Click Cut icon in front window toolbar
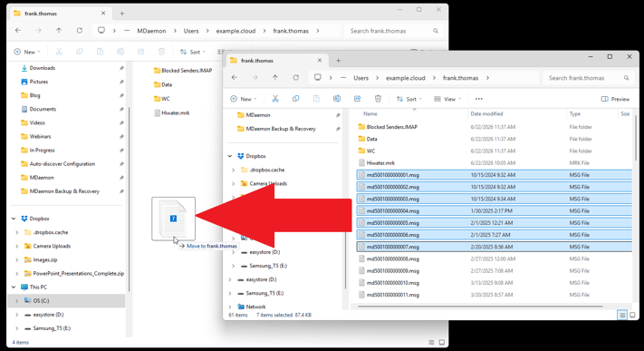This screenshot has width=644, height=351. coord(275,99)
